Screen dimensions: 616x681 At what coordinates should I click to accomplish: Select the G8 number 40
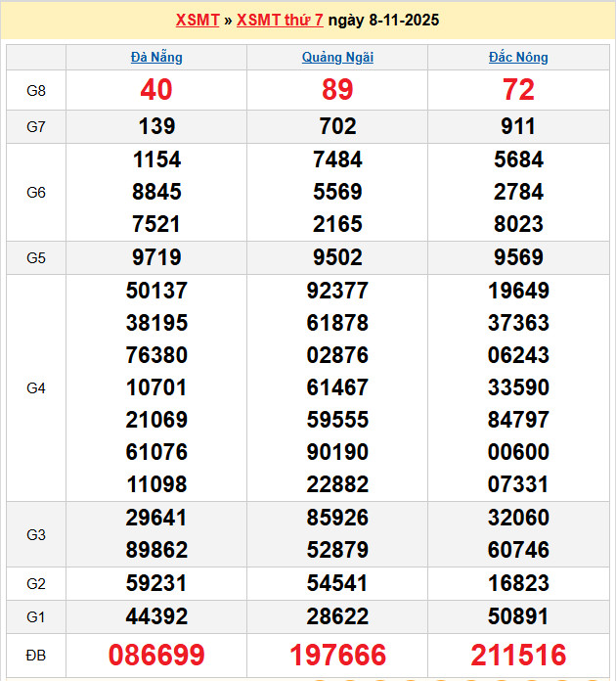coord(156,90)
